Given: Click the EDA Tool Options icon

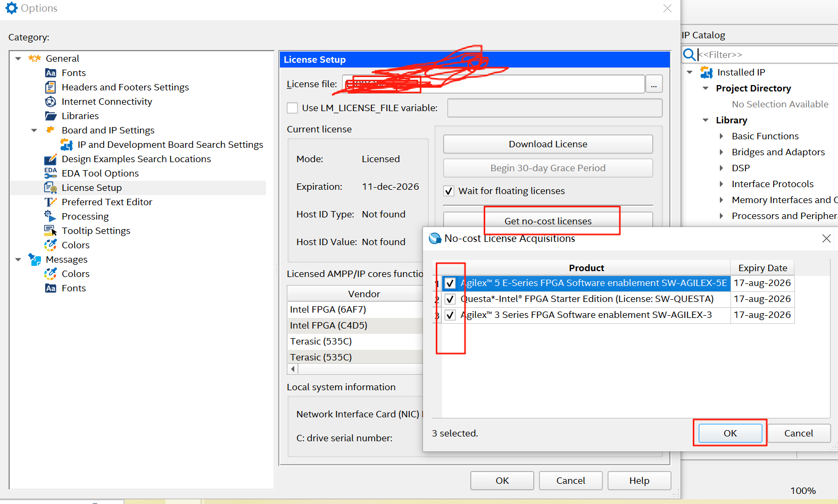Looking at the screenshot, I should (51, 173).
